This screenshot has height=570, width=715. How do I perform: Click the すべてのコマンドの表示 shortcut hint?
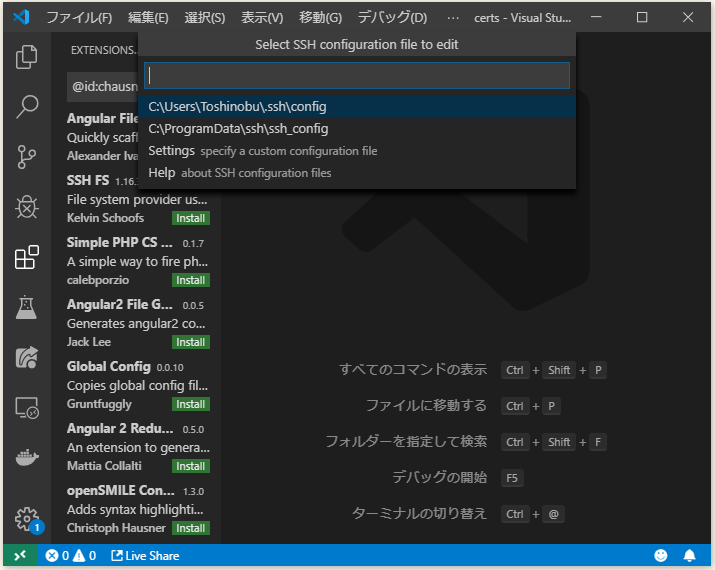[413, 369]
